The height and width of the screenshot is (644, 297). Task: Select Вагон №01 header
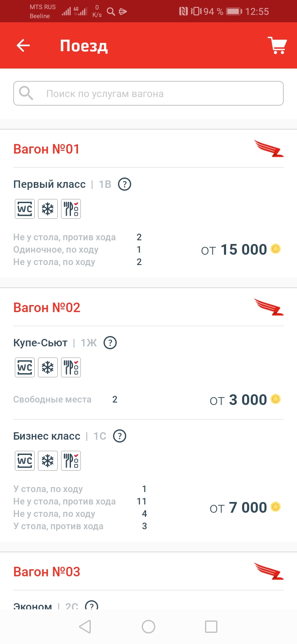coord(47,149)
